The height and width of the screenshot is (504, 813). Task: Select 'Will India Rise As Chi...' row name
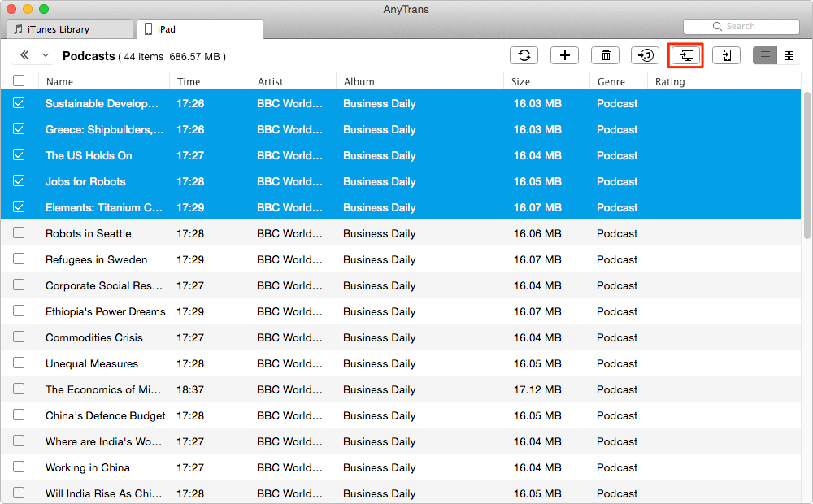103,493
